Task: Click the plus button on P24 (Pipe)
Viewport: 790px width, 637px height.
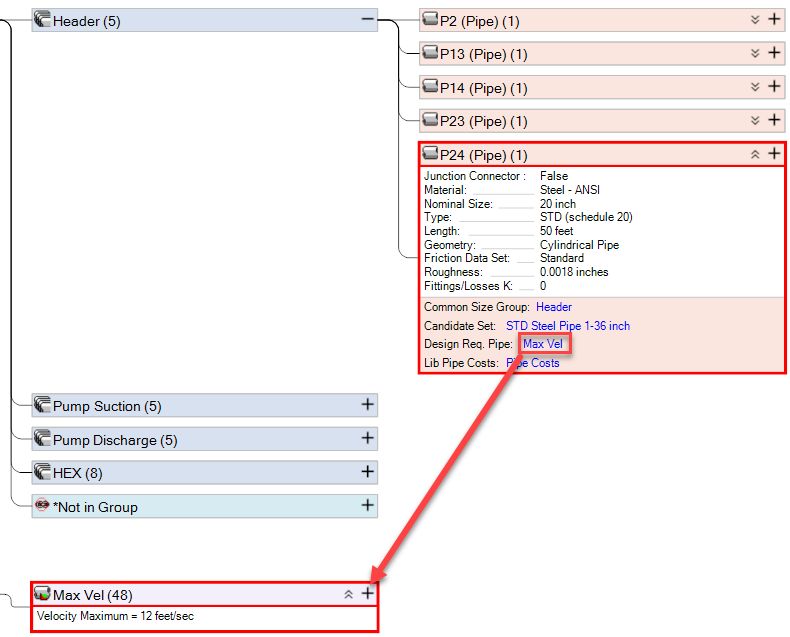Action: [x=774, y=153]
